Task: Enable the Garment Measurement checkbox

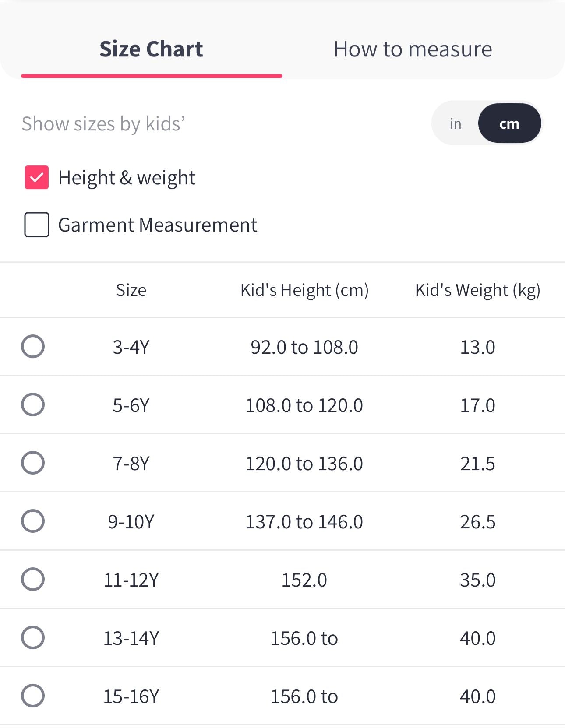Action: point(37,225)
